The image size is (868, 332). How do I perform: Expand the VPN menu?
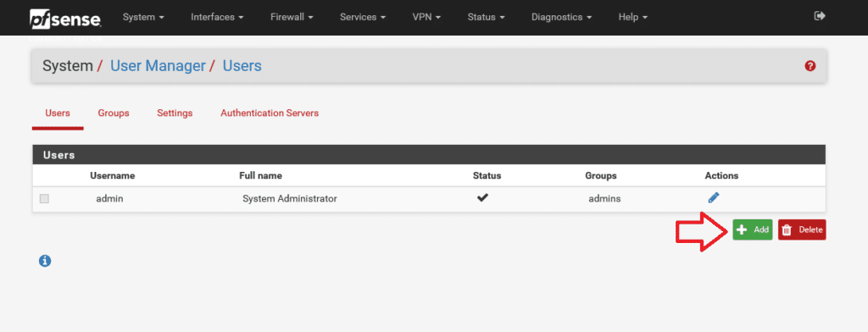click(426, 17)
